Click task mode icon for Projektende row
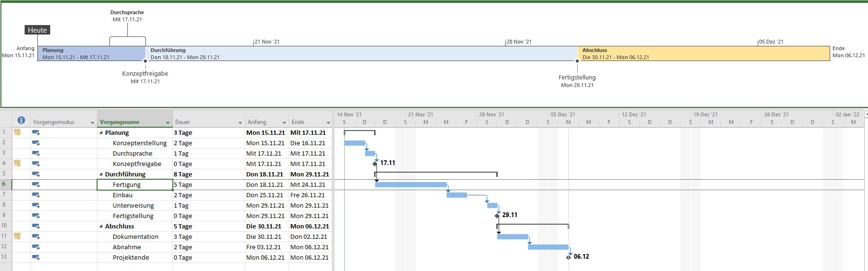This screenshot has width=868, height=271. point(36,258)
